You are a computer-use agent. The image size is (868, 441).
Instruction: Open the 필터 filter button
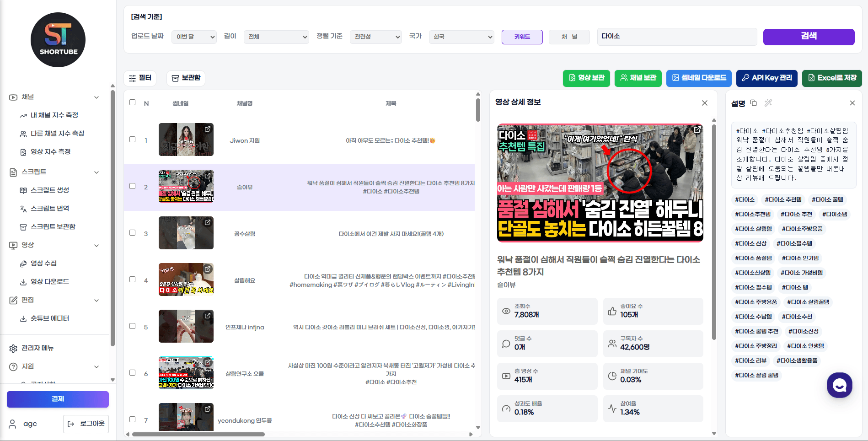tap(140, 78)
